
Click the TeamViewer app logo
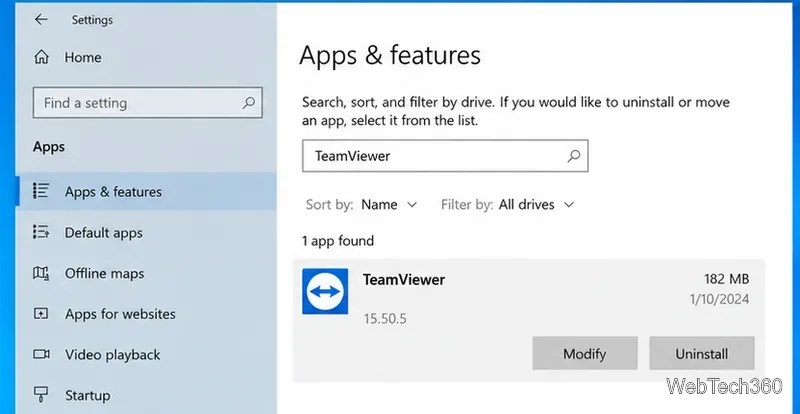[325, 291]
